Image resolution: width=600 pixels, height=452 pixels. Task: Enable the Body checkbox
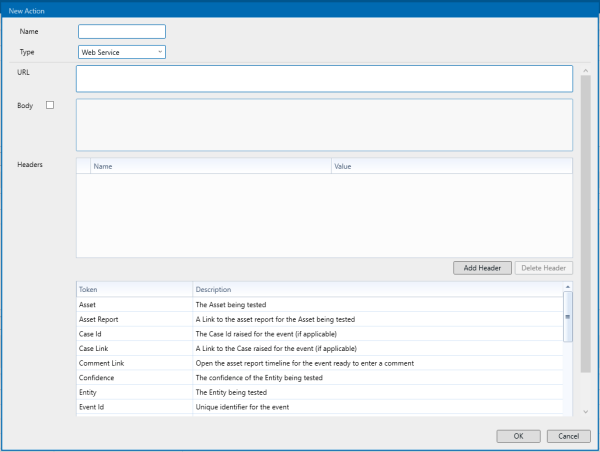coord(51,105)
